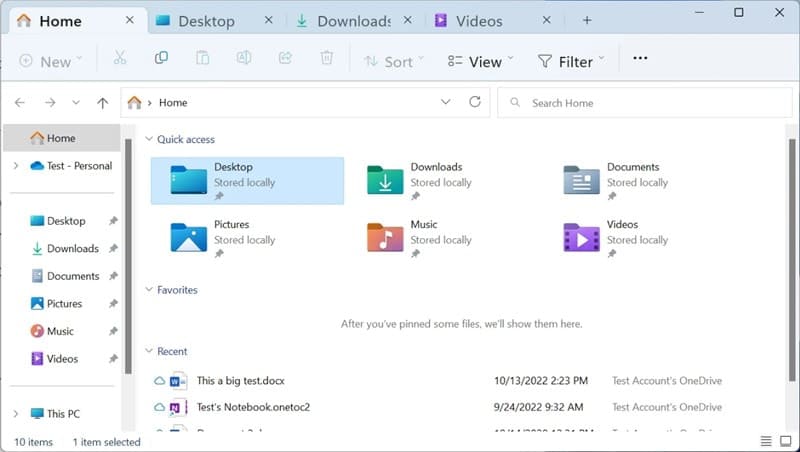Open Downloads folder in Quick access
This screenshot has width=800, height=452.
click(444, 181)
